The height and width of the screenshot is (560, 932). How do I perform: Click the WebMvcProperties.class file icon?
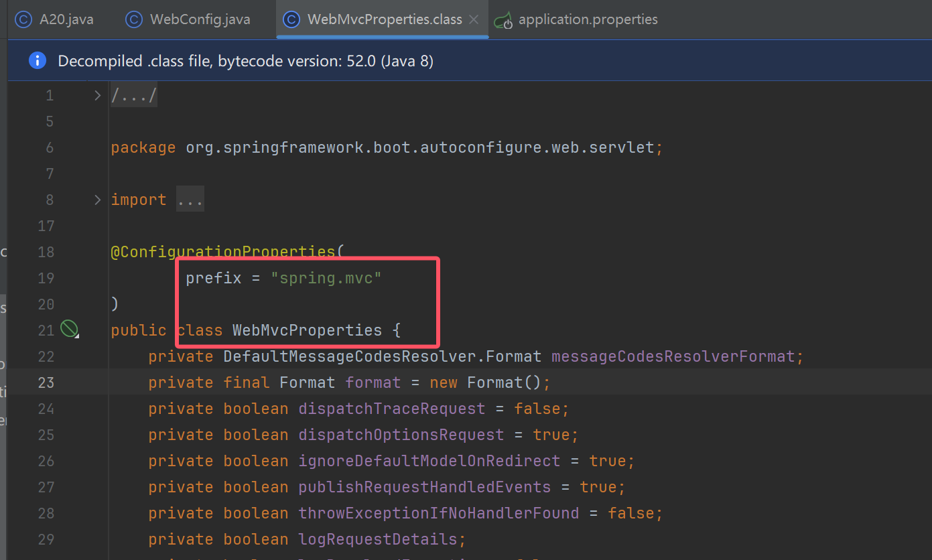pyautogui.click(x=291, y=20)
